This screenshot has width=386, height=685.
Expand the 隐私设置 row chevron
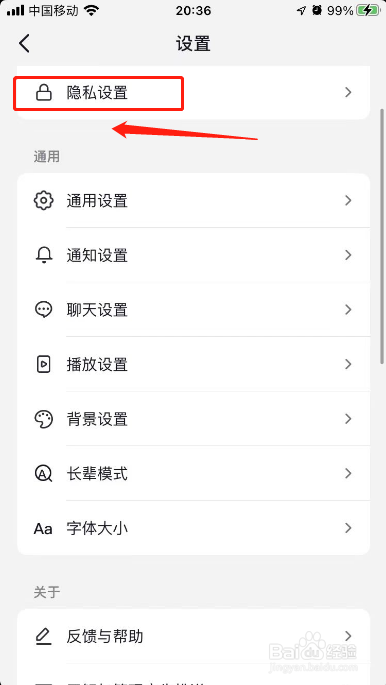click(348, 92)
